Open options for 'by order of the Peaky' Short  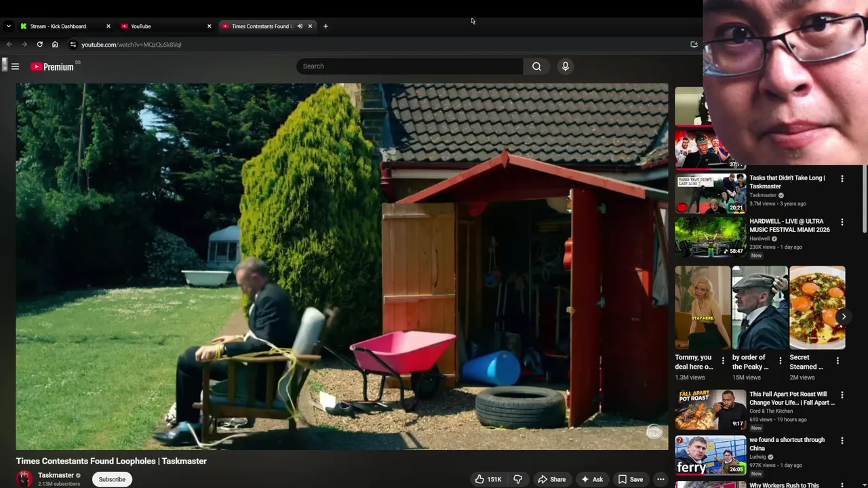coord(780,361)
